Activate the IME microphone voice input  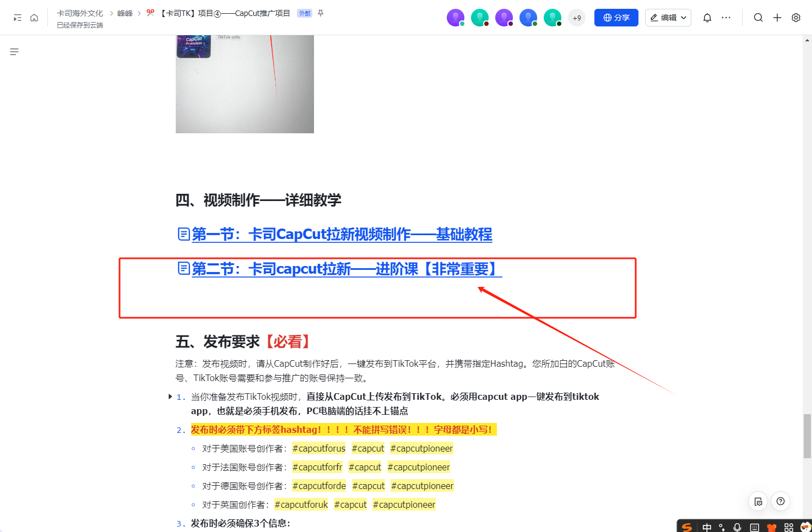pyautogui.click(x=737, y=528)
